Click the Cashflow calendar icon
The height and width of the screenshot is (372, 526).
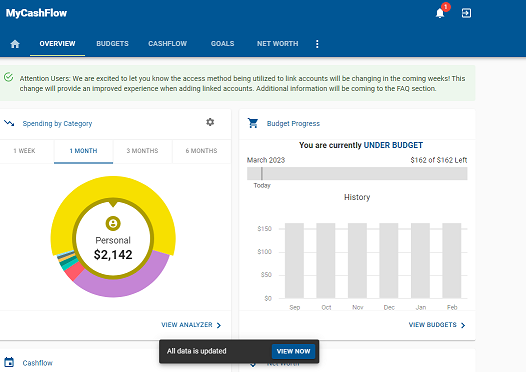9,362
